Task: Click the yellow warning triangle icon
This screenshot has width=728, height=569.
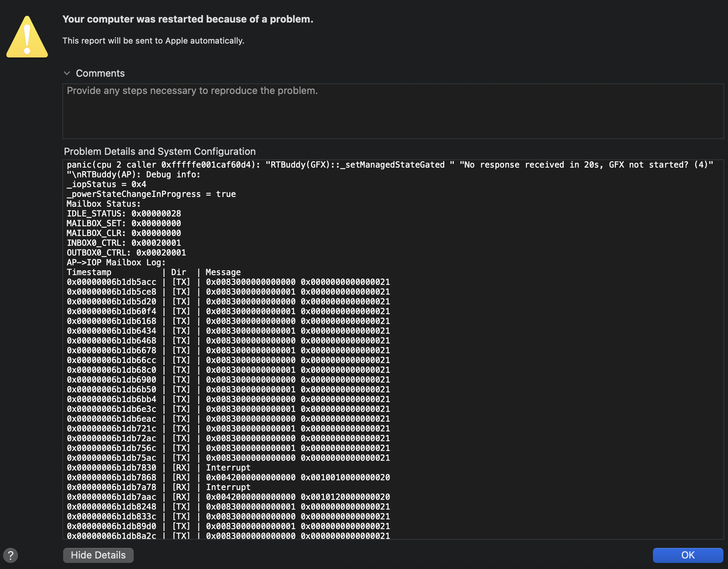Action: click(x=27, y=38)
